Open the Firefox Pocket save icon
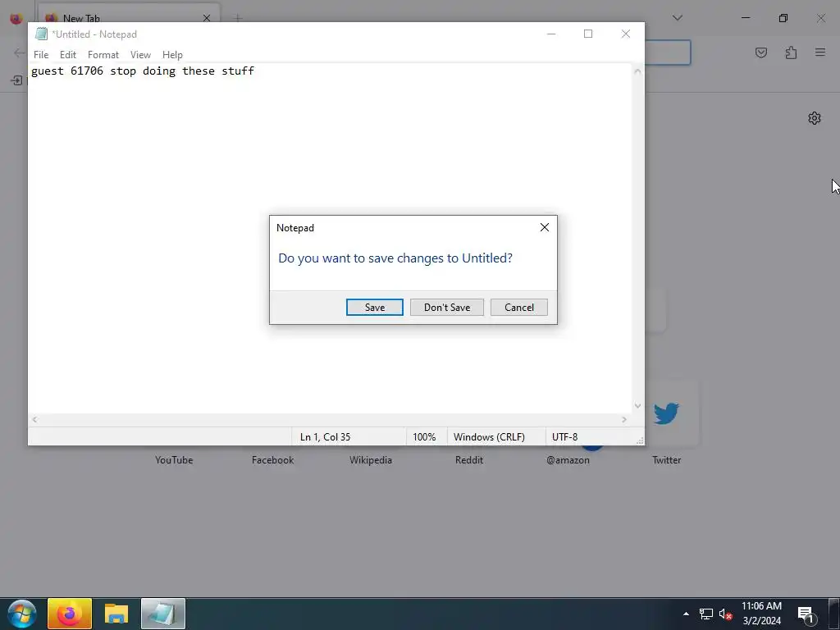The width and height of the screenshot is (840, 630). pos(761,52)
